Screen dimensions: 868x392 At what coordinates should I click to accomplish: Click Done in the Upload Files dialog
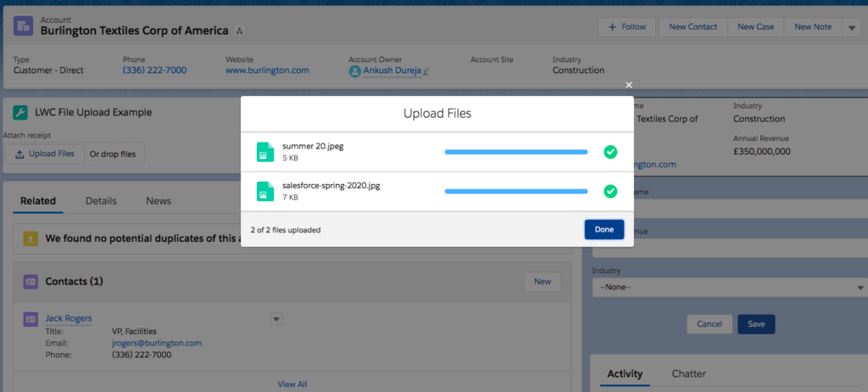(x=604, y=230)
